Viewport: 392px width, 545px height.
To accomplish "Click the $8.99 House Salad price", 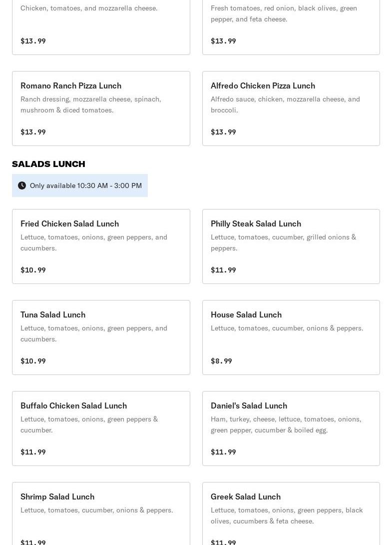I will click(x=221, y=361).
